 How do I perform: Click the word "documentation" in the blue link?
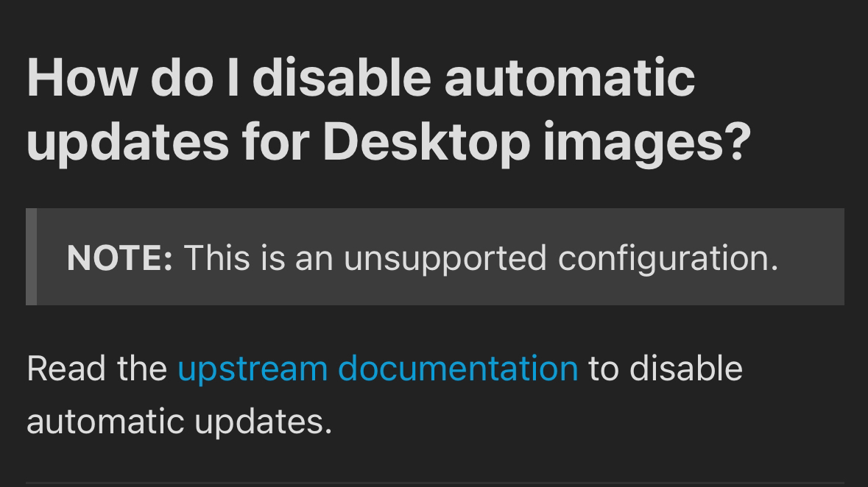pos(458,369)
